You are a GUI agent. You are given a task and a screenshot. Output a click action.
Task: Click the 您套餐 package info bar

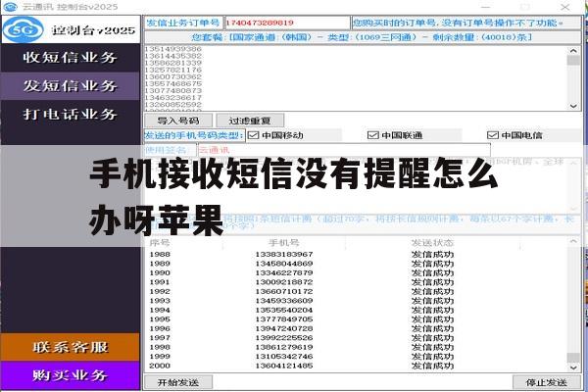[x=363, y=37]
